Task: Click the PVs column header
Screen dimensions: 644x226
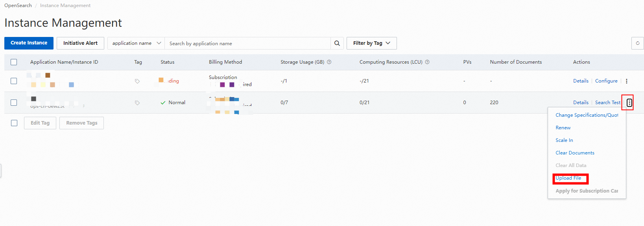Action: pos(467,62)
